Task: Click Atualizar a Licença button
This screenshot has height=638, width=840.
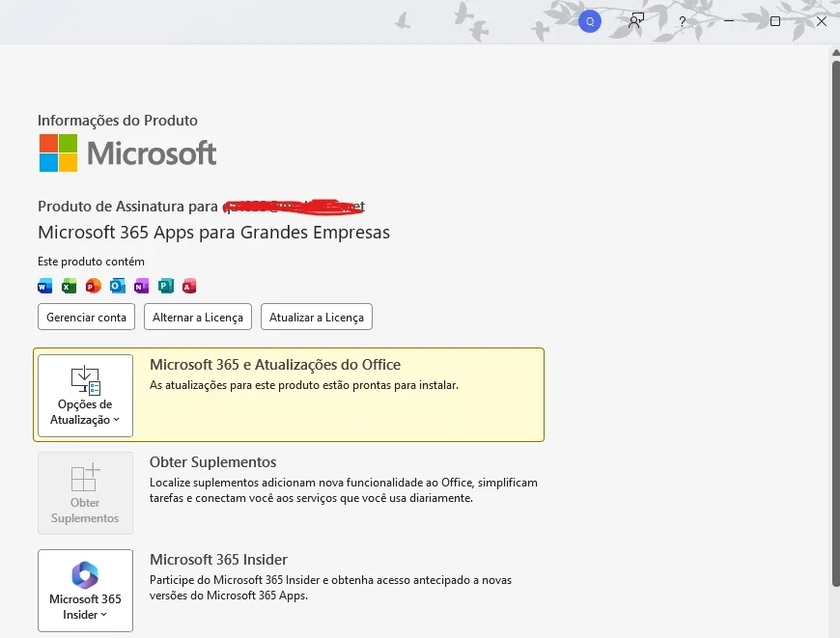Action: pyautogui.click(x=317, y=318)
